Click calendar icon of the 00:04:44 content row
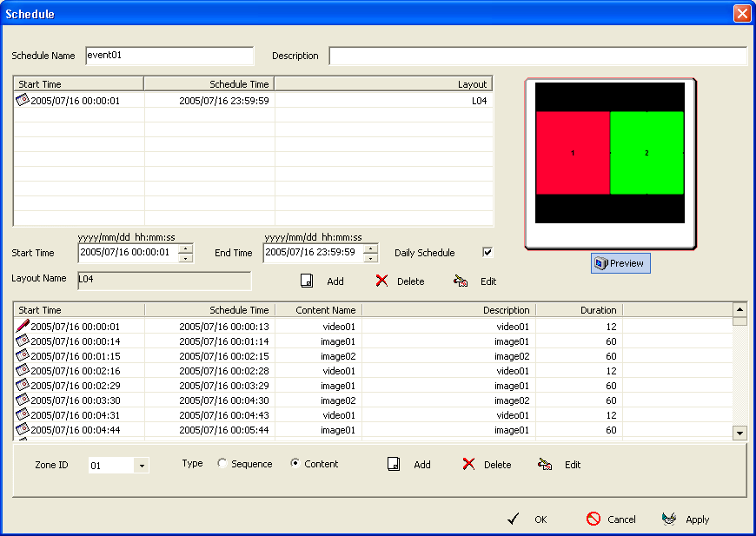This screenshot has width=756, height=536. (23, 429)
